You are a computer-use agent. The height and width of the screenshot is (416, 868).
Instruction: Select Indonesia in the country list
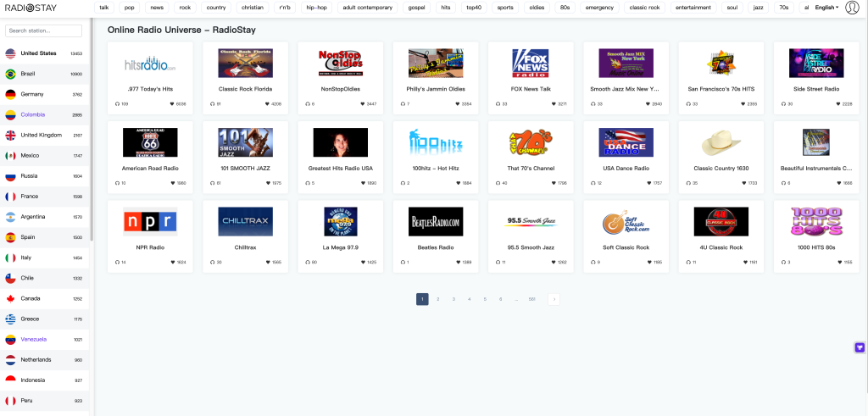click(x=44, y=380)
